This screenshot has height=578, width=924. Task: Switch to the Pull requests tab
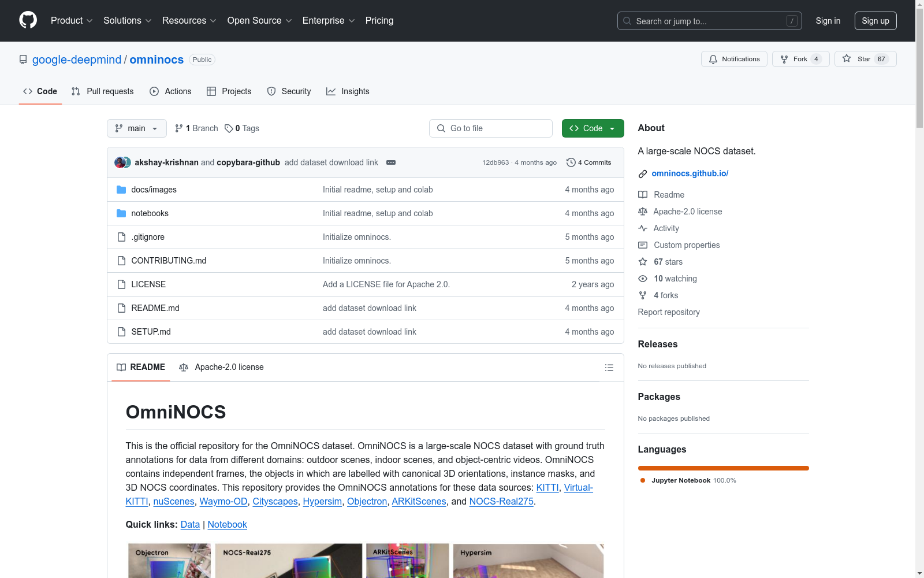coord(103,91)
